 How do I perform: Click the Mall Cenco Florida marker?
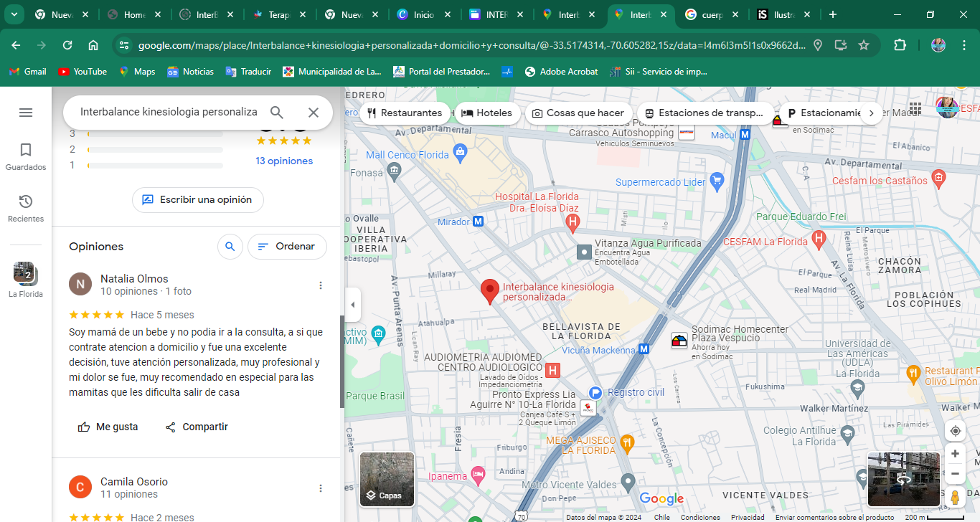461,151
